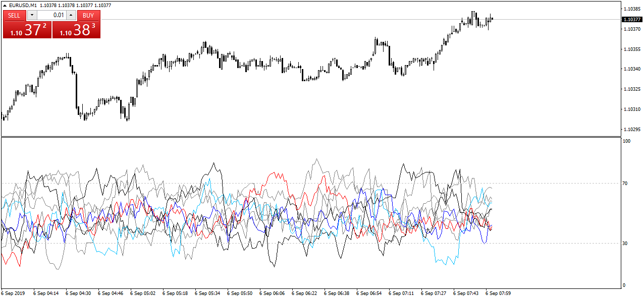The width and height of the screenshot is (644, 299).
Task: Decrease trade volume with the down arrow
Action: point(32,15)
